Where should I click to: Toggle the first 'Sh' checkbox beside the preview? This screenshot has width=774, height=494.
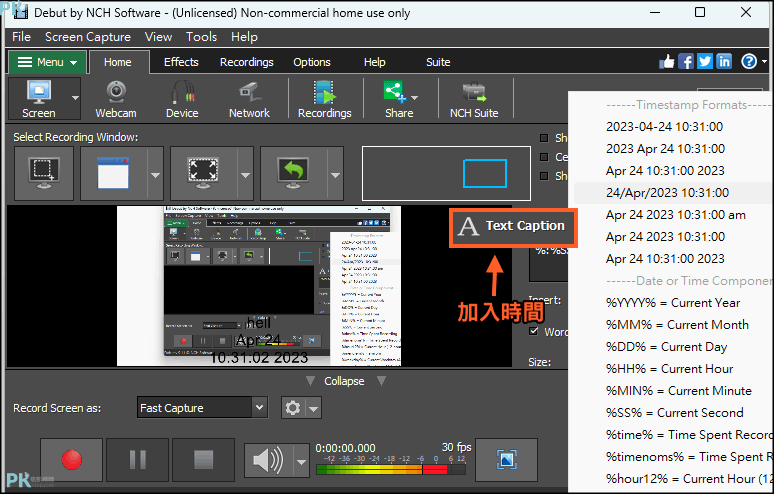pos(544,138)
